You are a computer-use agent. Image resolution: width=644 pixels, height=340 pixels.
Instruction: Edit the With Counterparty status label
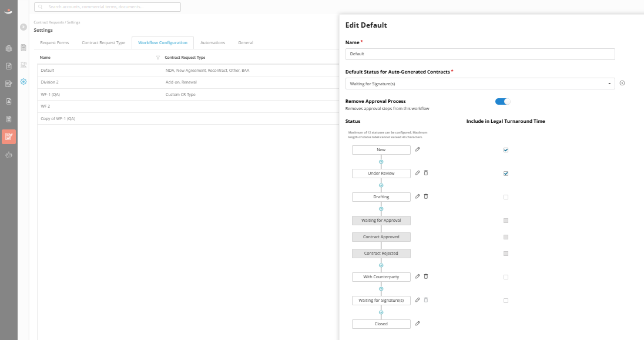click(x=417, y=276)
